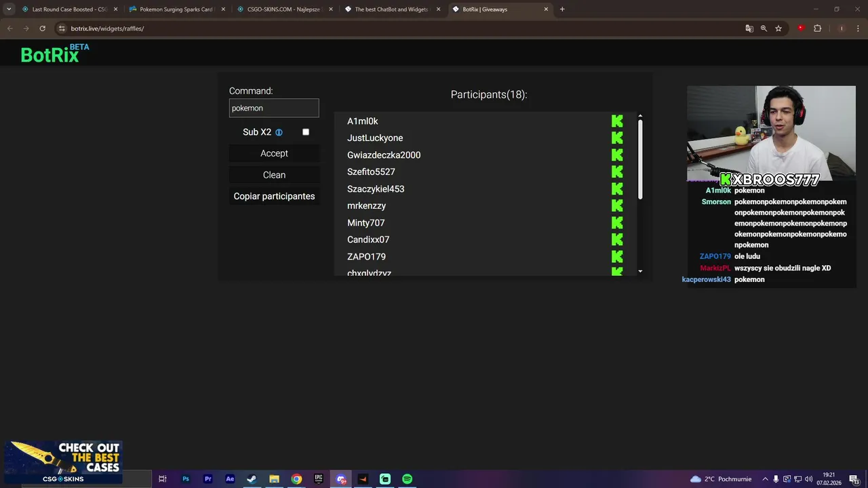
Task: Click the streamer webcam overlay
Action: pos(771,134)
